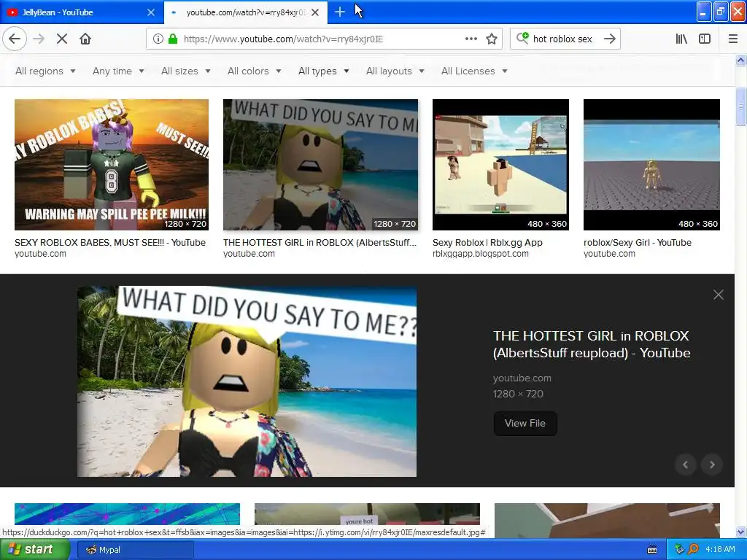747x560 pixels.
Task: Close the youtube.com/watch tab
Action: coord(315,12)
